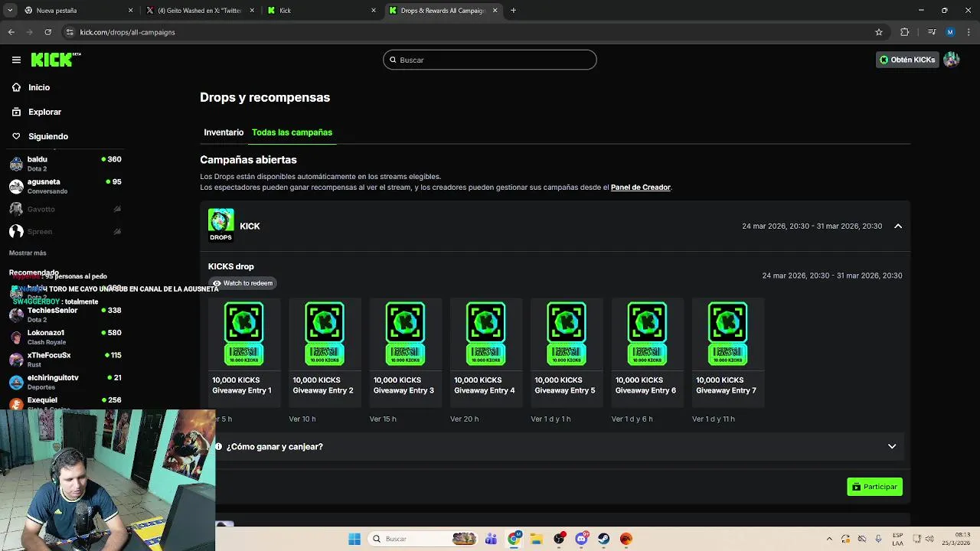Open the browser tab search dropdown

tap(10, 11)
